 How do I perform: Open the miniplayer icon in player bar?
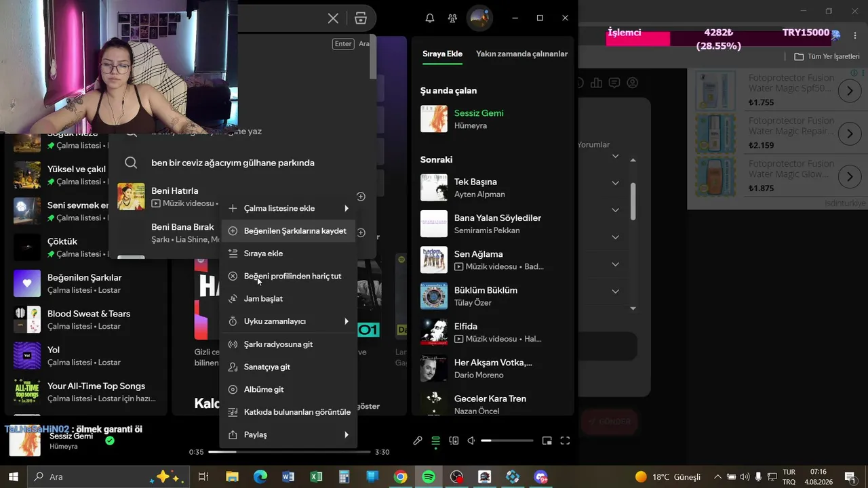point(547,441)
